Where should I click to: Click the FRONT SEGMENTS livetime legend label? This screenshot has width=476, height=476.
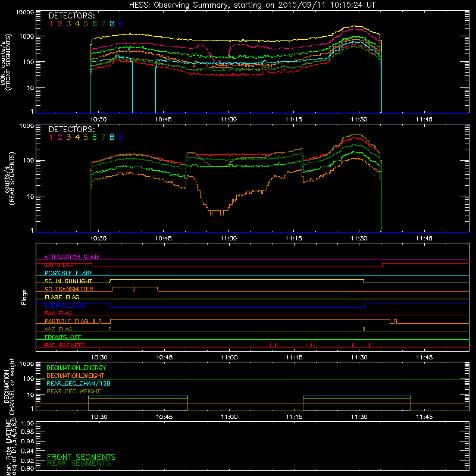pyautogui.click(x=82, y=457)
